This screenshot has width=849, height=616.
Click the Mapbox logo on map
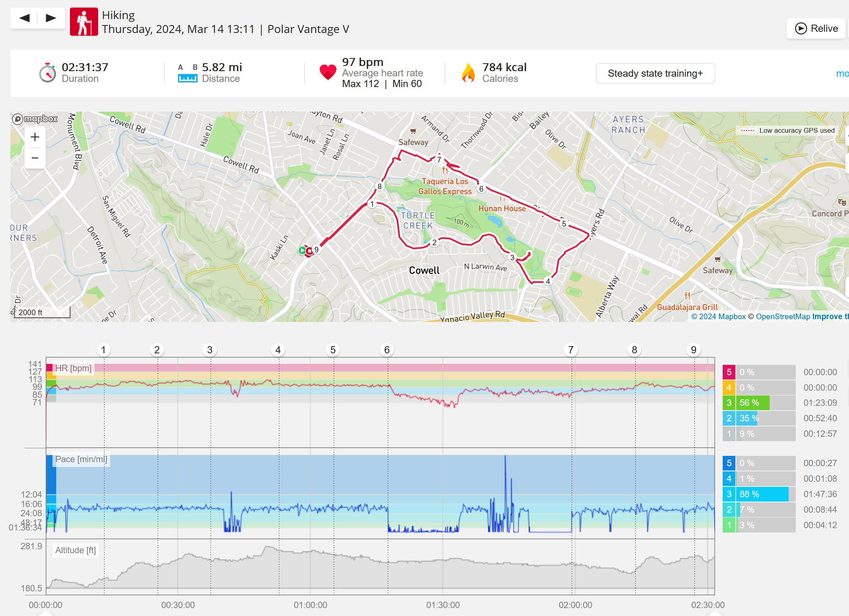point(35,119)
